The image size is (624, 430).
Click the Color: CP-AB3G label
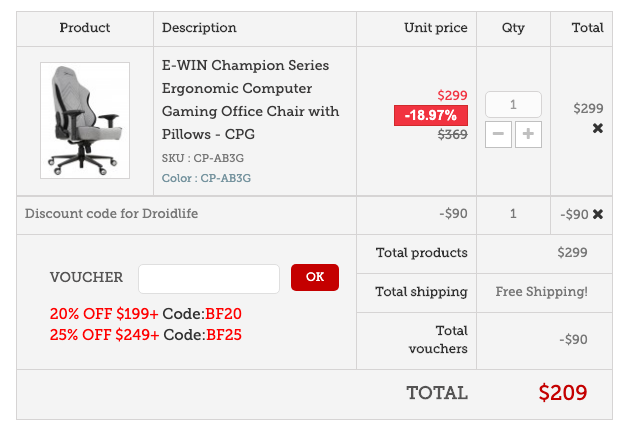[x=206, y=178]
